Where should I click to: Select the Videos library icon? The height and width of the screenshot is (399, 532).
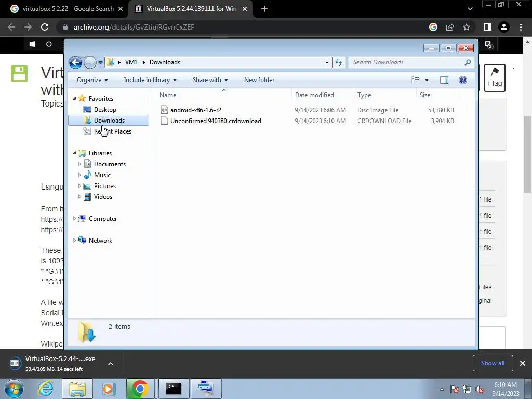(x=87, y=197)
